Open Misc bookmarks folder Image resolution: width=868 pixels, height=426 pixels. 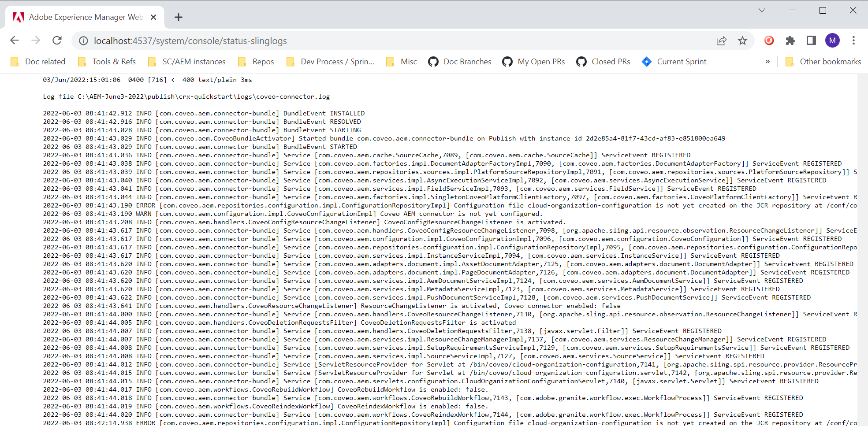tap(401, 62)
